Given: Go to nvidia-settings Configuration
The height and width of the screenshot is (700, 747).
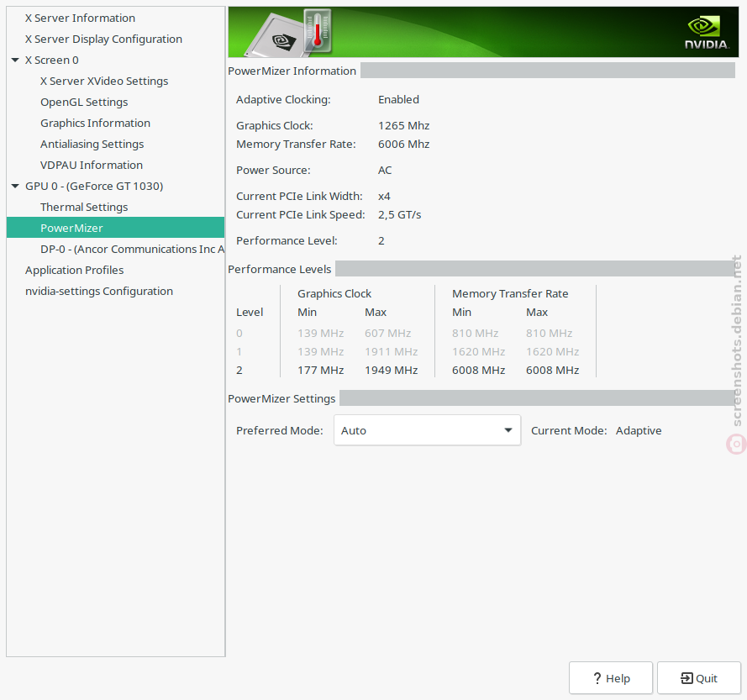Looking at the screenshot, I should point(99,291).
